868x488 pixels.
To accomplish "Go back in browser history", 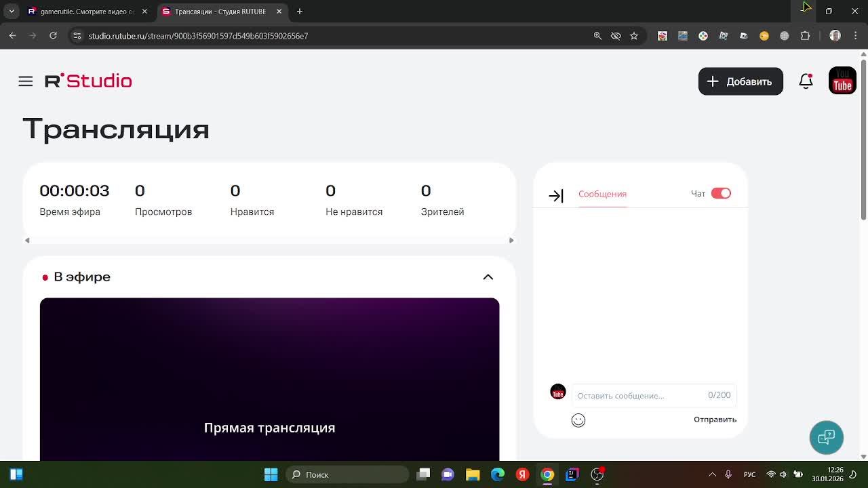I will coord(13,35).
